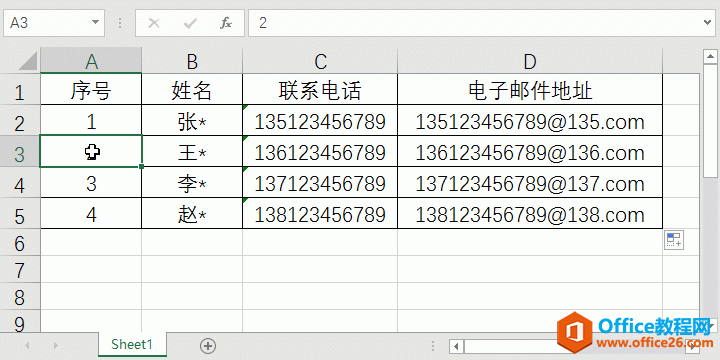Open Insert Function fx dialog

pyautogui.click(x=225, y=23)
